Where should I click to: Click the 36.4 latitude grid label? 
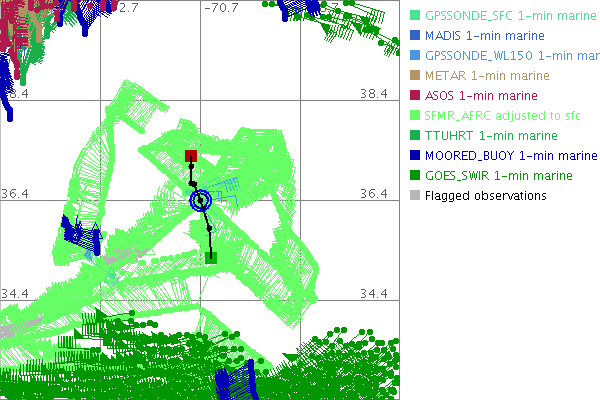[373, 193]
